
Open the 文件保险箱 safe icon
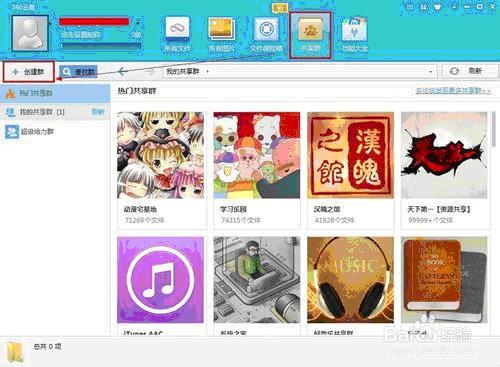(x=266, y=33)
